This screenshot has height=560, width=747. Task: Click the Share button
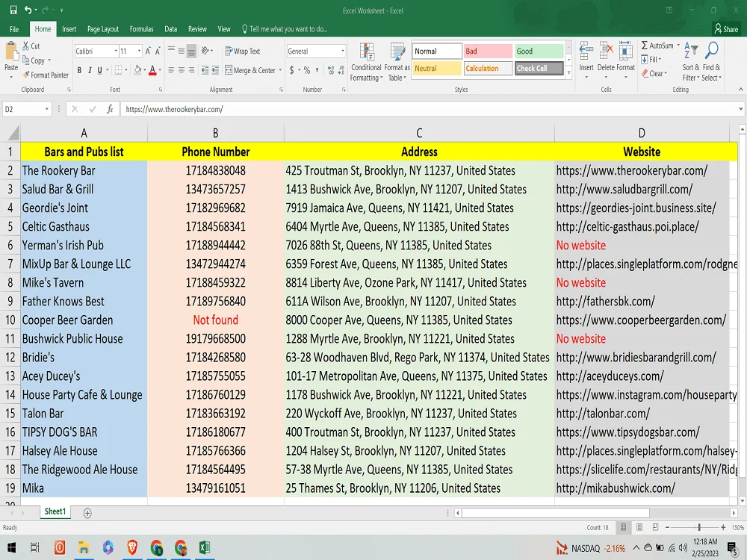coord(727,29)
